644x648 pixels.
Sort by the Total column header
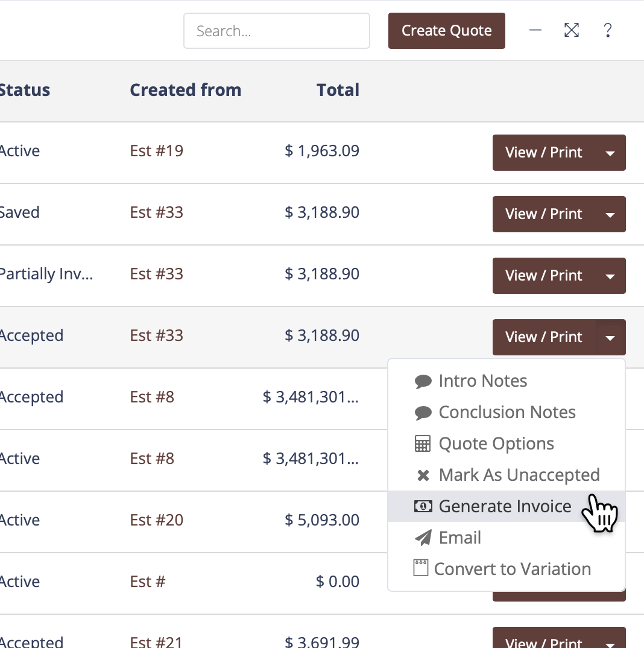tap(338, 90)
